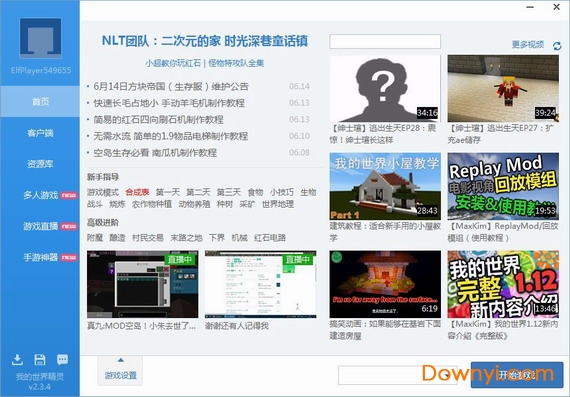570x397 pixels.
Task: Open the download icon in sidebar
Action: (x=17, y=360)
